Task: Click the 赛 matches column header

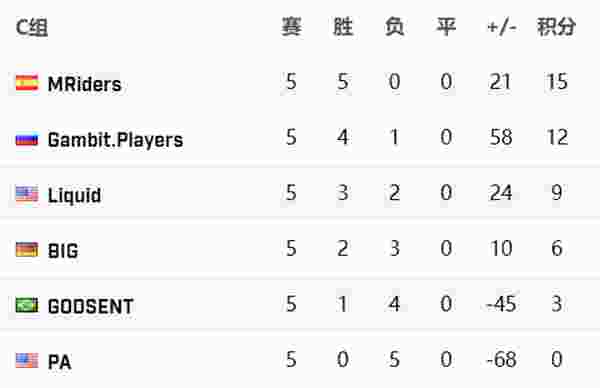Action: point(292,27)
